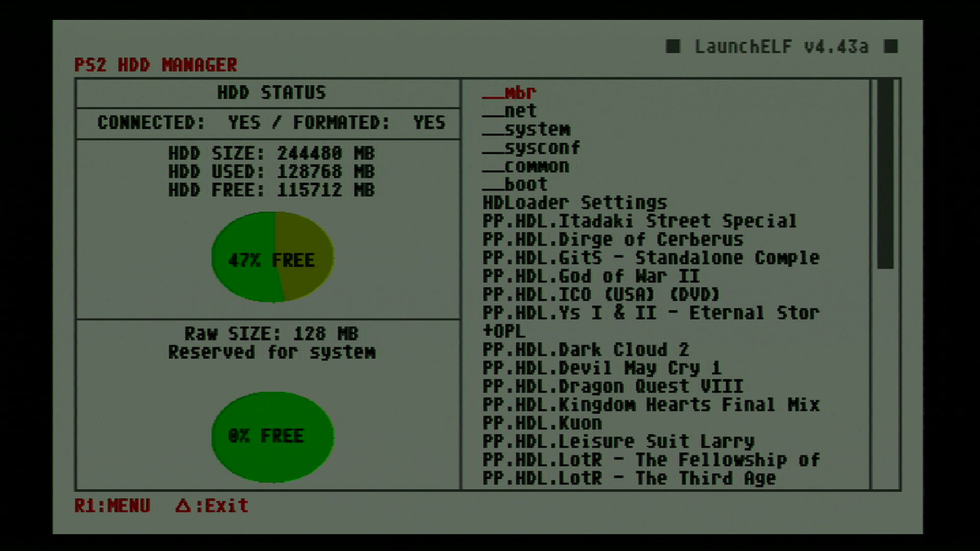
Task: Click the 0% FREE pie chart
Action: click(x=273, y=437)
